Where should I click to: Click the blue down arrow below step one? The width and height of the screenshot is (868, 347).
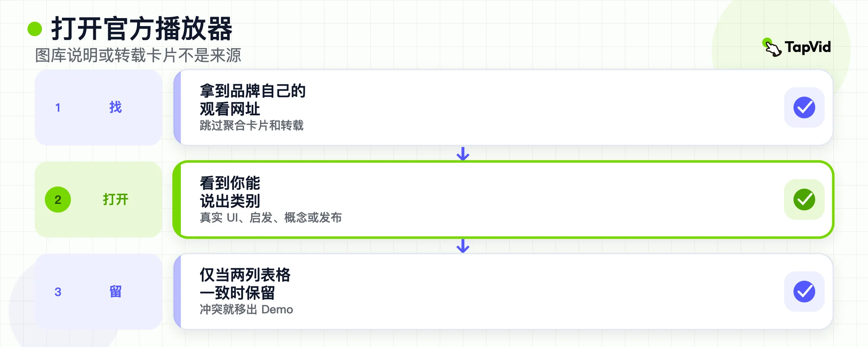(463, 154)
